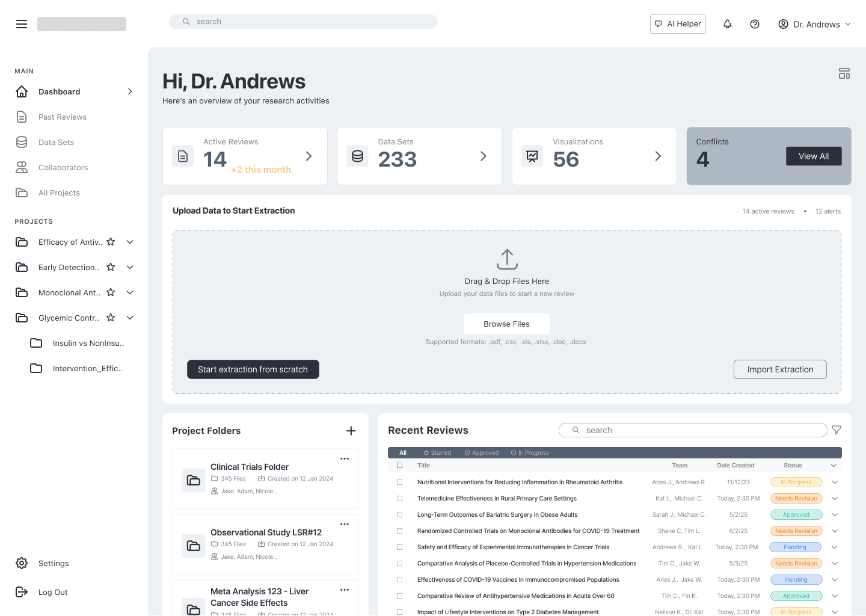
Task: Open the Data Sets card arrow
Action: (x=484, y=156)
